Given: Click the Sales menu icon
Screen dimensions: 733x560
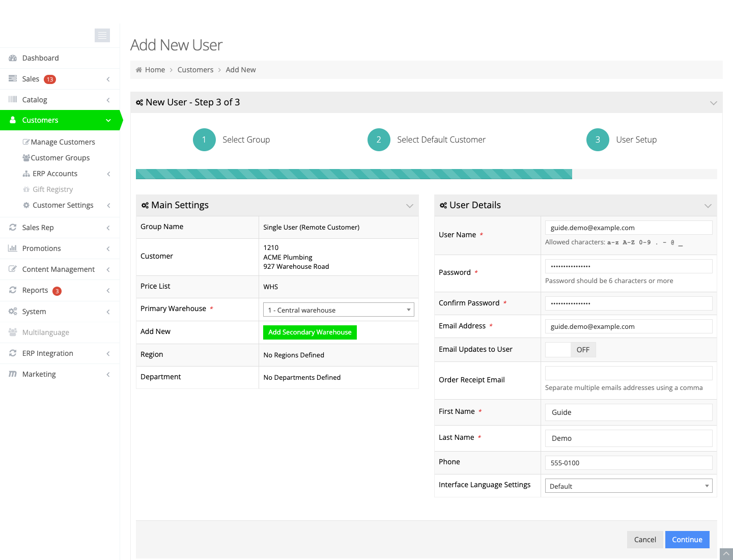Looking at the screenshot, I should 13,79.
